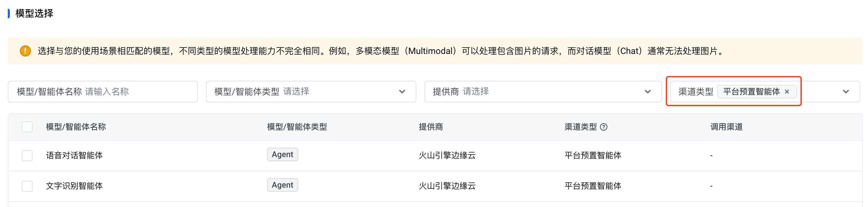
Task: Open the 模型/智能体类型 dropdown
Action: 402,92
